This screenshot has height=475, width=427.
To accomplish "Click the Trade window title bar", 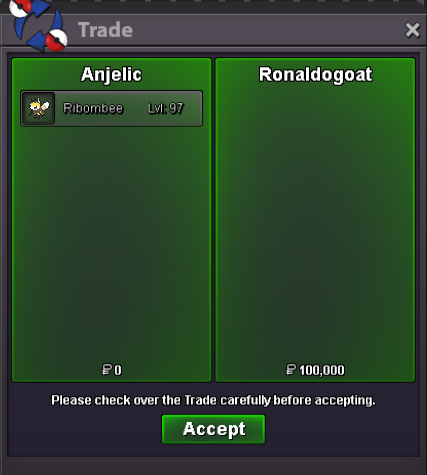I will pos(213,30).
